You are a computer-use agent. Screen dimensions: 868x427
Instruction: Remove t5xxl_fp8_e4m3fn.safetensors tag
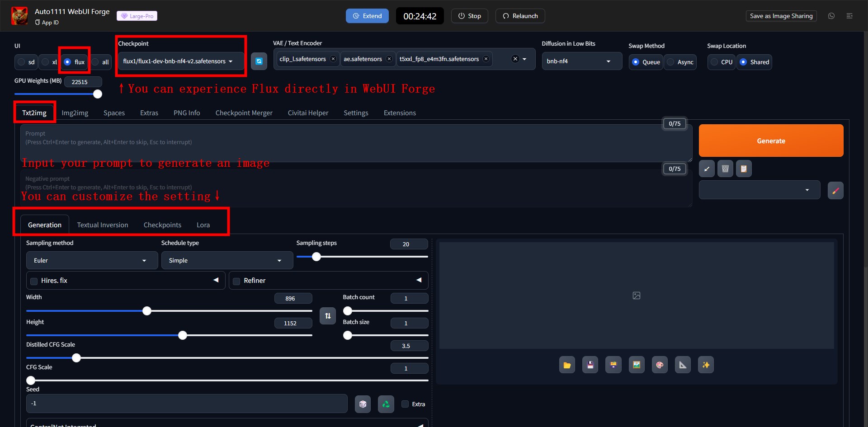(x=486, y=59)
